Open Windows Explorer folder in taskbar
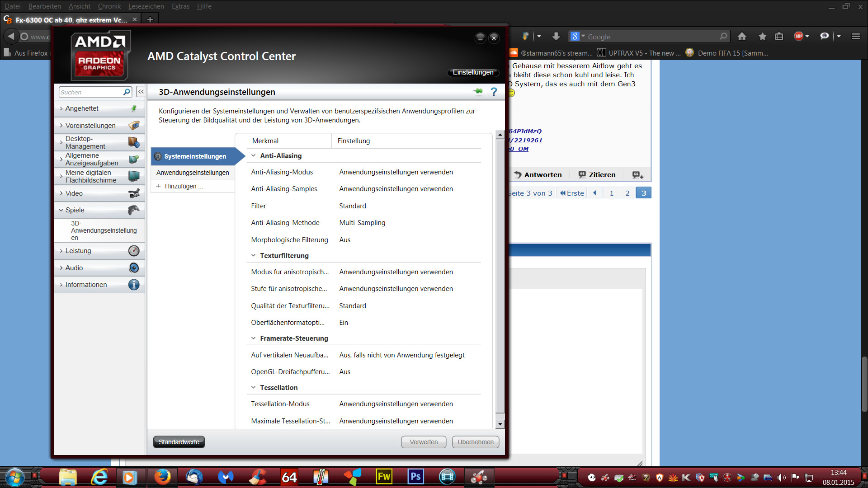Screen dimensions: 868x488 (x=68, y=477)
